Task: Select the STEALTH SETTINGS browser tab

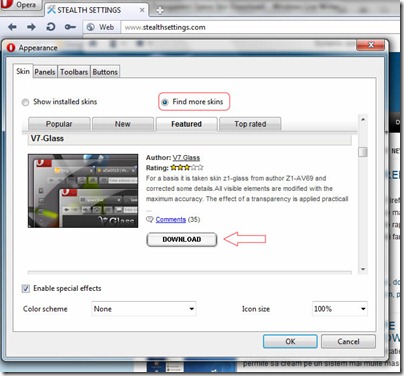Action: coord(96,10)
